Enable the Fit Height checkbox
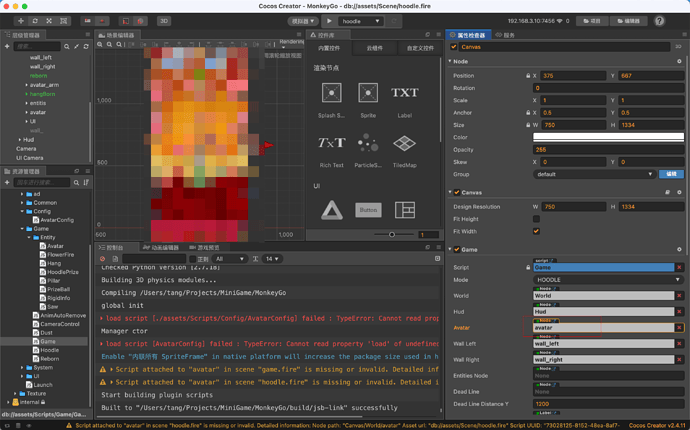 537,219
